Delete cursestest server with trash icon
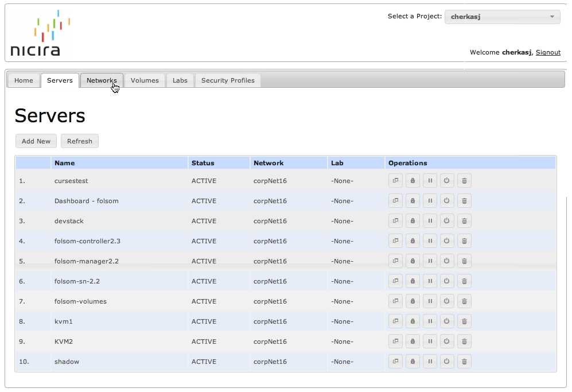The image size is (572, 392). pos(464,181)
